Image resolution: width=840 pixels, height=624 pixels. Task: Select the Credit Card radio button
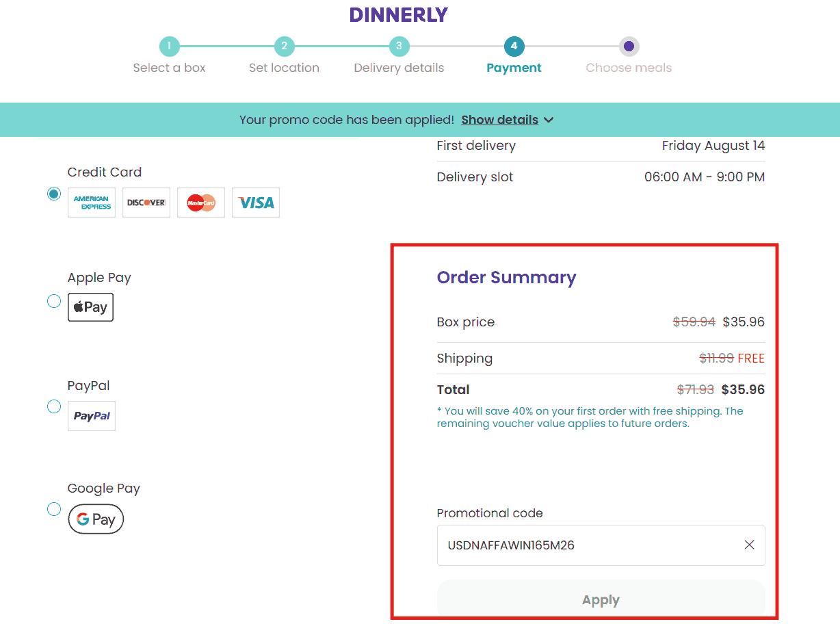click(x=54, y=194)
